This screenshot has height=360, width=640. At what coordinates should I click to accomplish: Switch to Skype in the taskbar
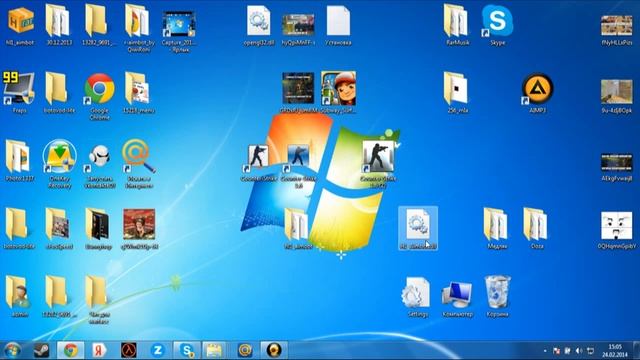pyautogui.click(x=187, y=351)
